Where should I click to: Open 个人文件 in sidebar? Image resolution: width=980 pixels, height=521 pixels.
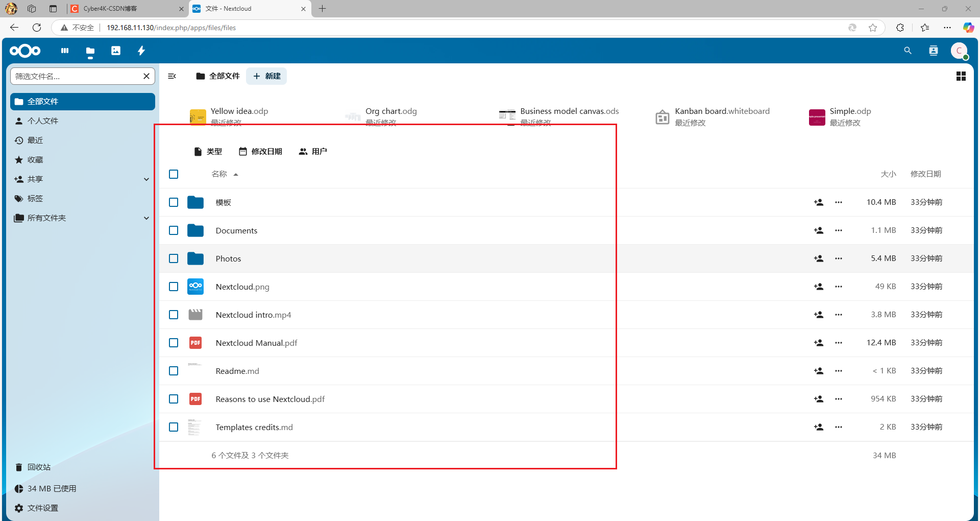(x=83, y=121)
